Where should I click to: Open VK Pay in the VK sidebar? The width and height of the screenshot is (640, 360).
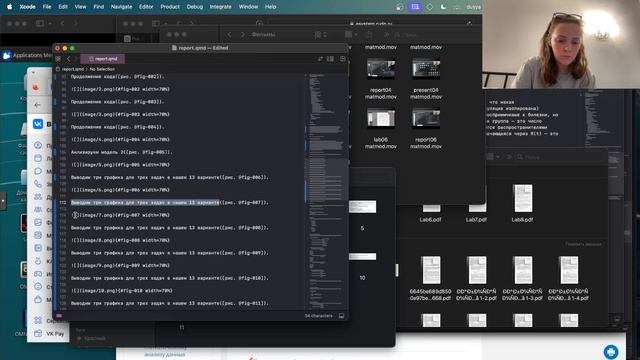pos(55,333)
